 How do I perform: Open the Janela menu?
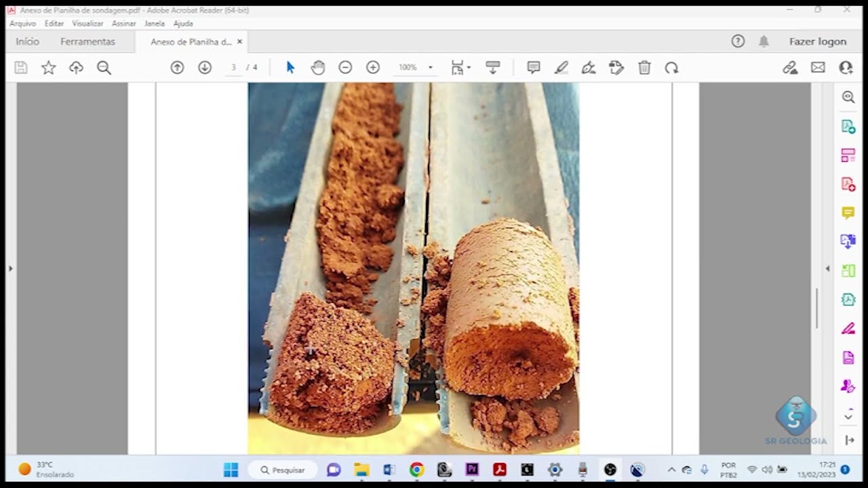click(x=155, y=23)
